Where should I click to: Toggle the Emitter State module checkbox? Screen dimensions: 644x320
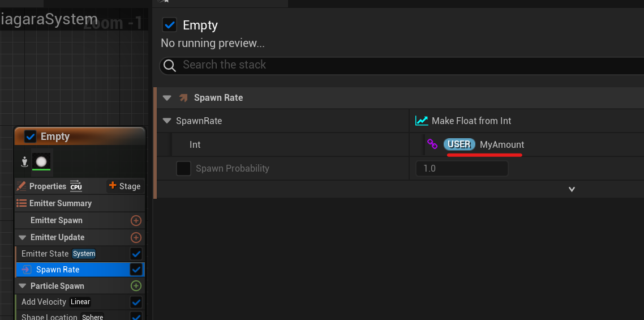136,253
